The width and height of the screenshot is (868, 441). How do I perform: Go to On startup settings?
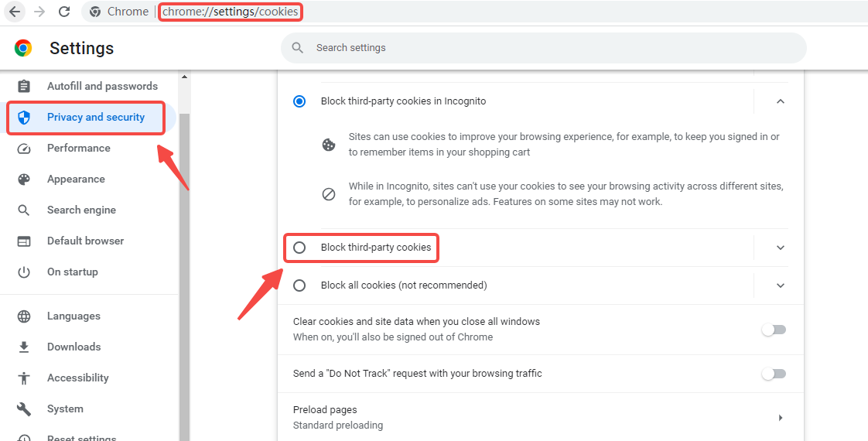tap(72, 272)
